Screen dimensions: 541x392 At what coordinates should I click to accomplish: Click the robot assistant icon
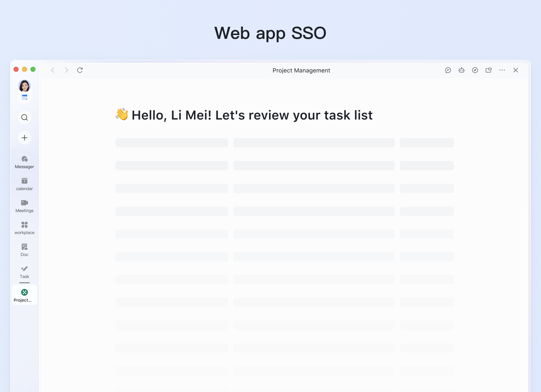point(461,70)
